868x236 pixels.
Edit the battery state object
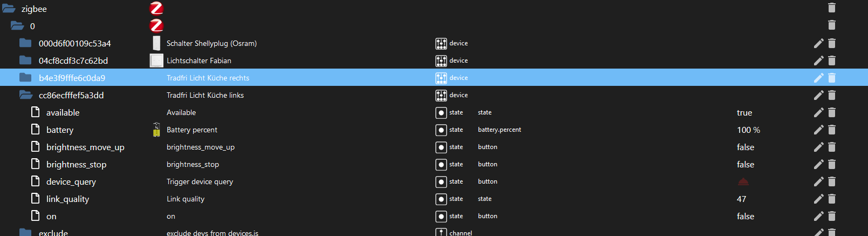point(818,130)
